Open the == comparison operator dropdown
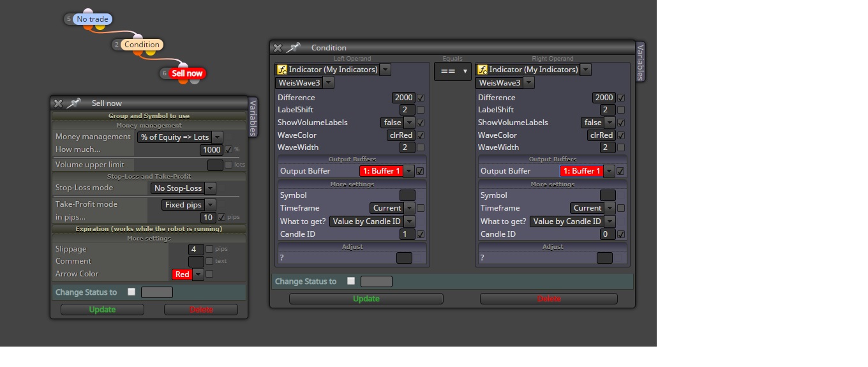868x367 pixels. (x=453, y=71)
